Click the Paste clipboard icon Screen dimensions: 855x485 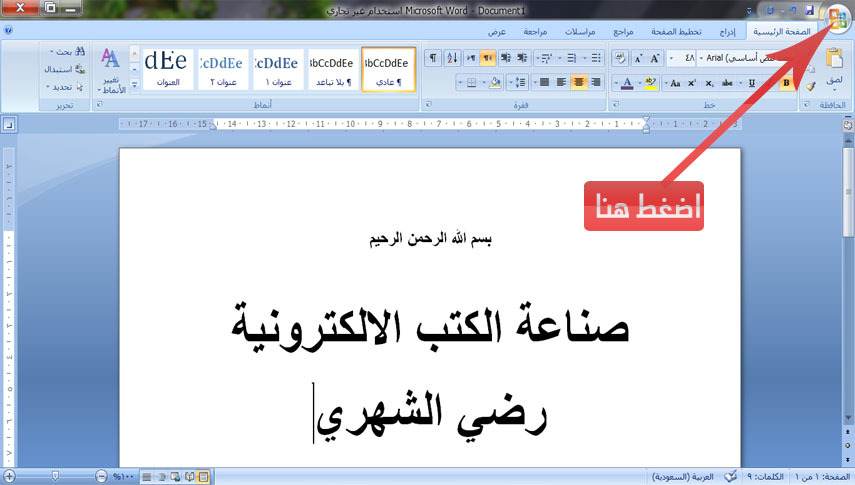pos(834,58)
